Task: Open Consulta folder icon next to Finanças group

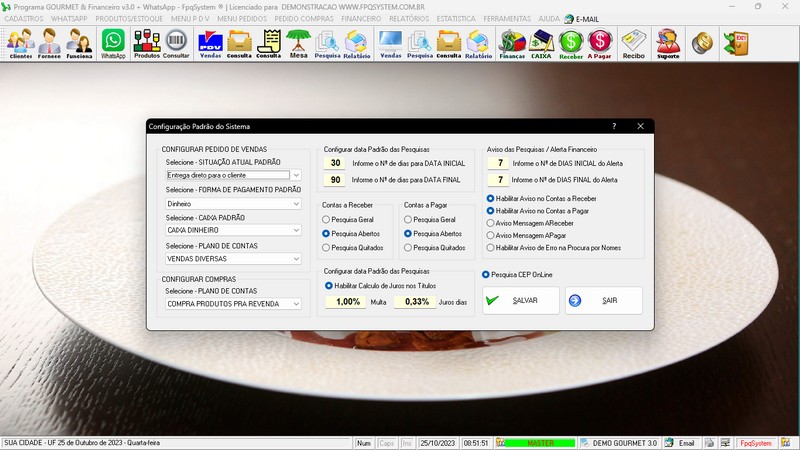Action: (x=448, y=43)
